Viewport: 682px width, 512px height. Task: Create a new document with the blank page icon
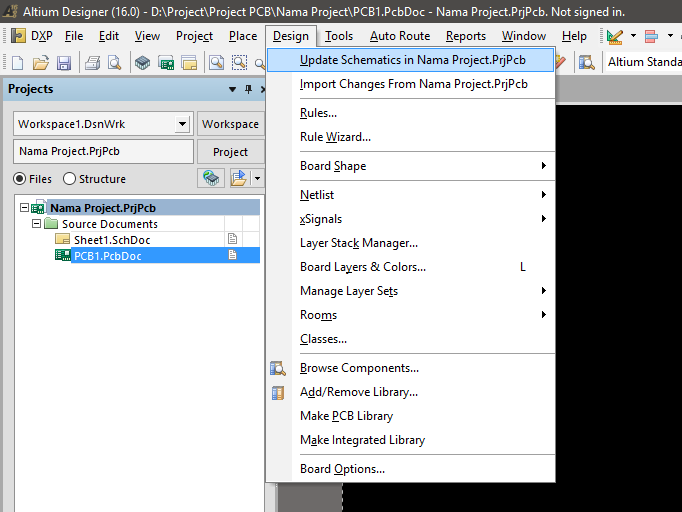17,63
